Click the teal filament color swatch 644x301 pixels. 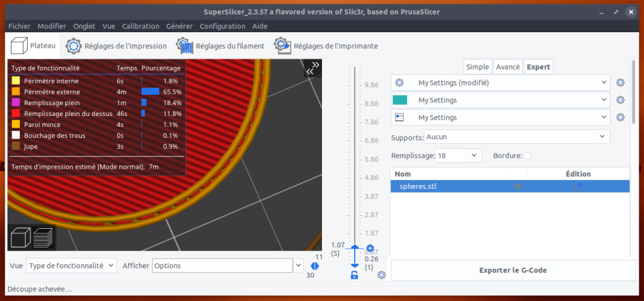pyautogui.click(x=400, y=100)
